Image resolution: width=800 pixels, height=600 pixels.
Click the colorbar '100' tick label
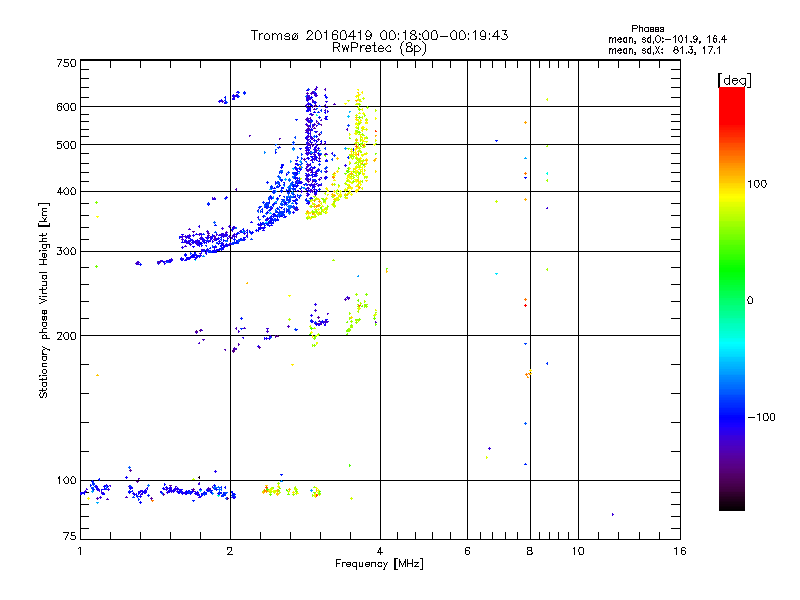pyautogui.click(x=757, y=184)
